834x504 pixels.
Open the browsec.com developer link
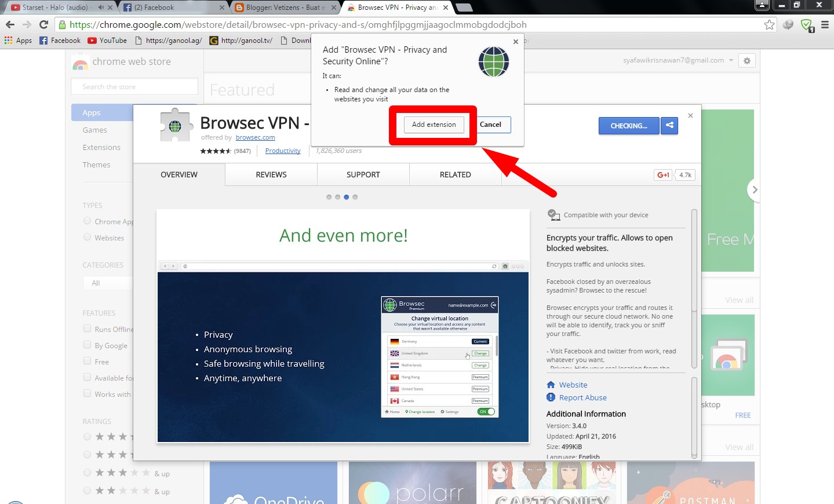click(x=255, y=137)
